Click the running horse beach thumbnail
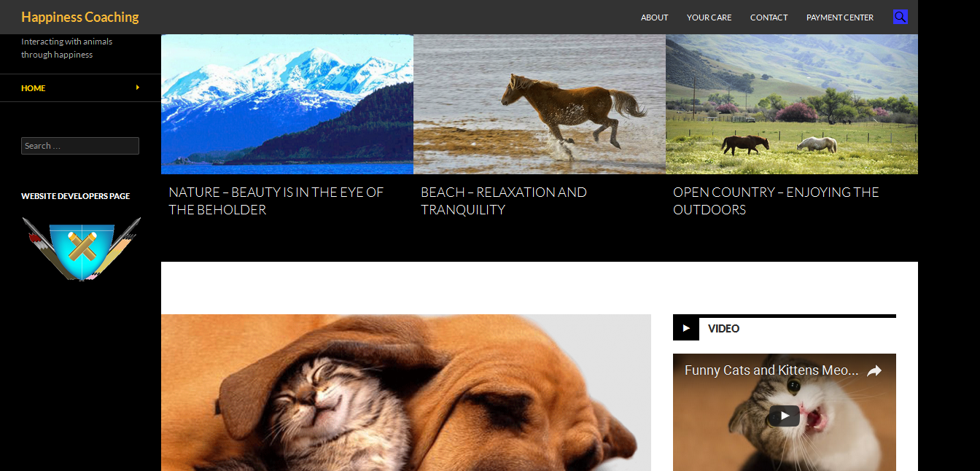980x471 pixels. tap(540, 104)
